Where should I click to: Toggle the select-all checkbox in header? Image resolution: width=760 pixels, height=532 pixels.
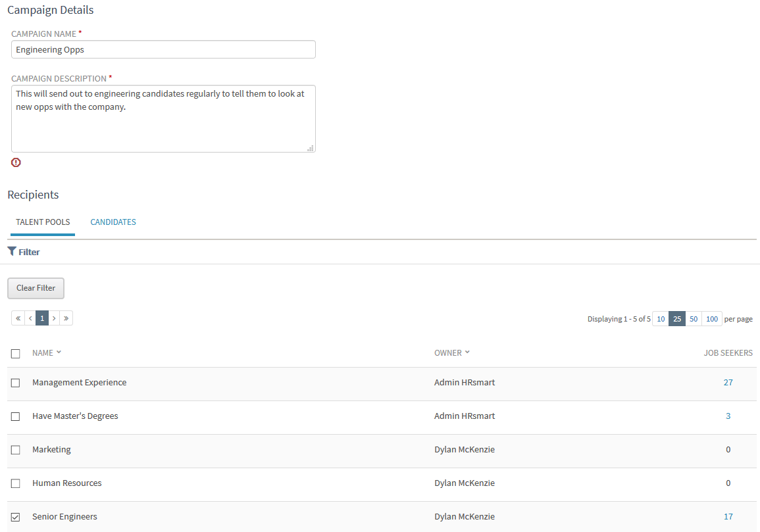point(16,354)
